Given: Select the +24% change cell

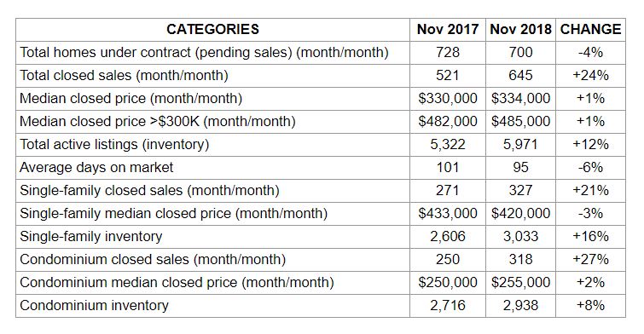Looking at the screenshot, I should click(590, 76).
